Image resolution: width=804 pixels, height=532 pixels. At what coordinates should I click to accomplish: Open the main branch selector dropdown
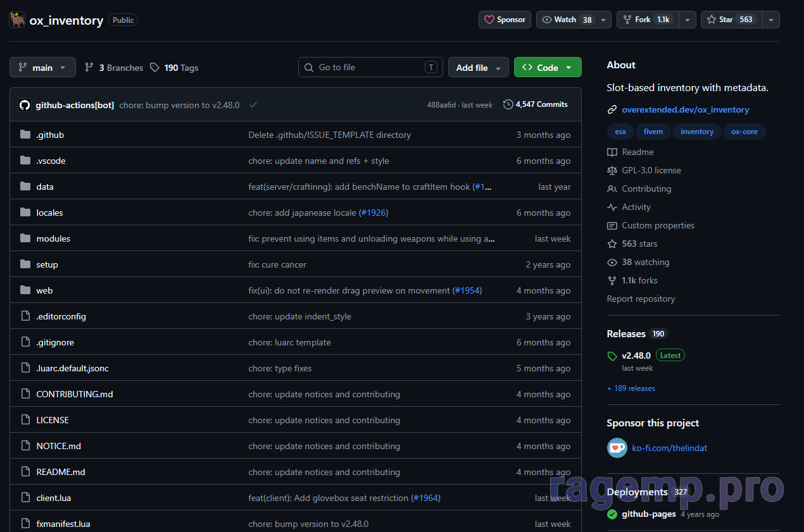pyautogui.click(x=42, y=68)
